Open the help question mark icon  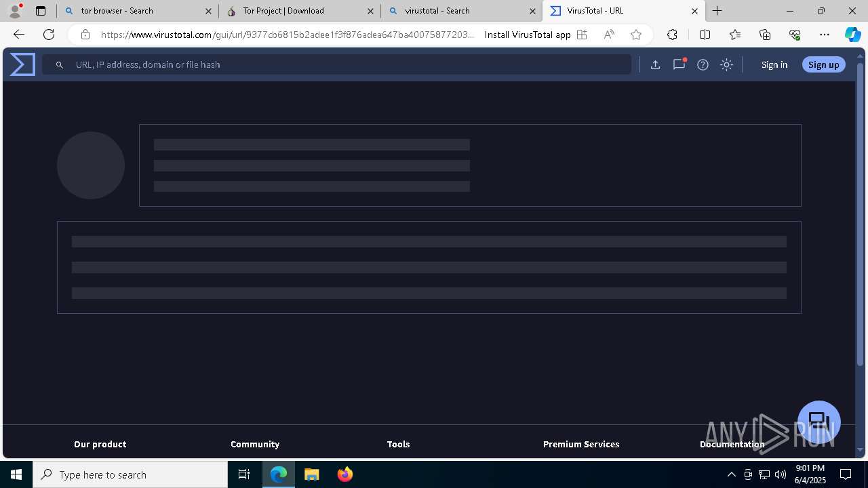703,64
